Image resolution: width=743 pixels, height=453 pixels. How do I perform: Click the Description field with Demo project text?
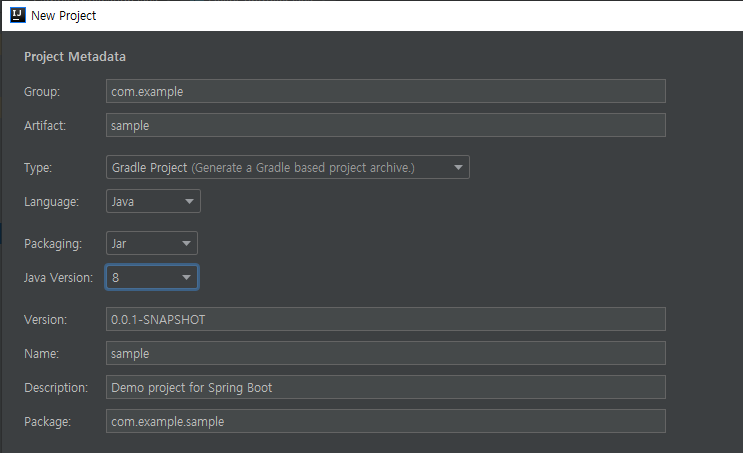[386, 387]
